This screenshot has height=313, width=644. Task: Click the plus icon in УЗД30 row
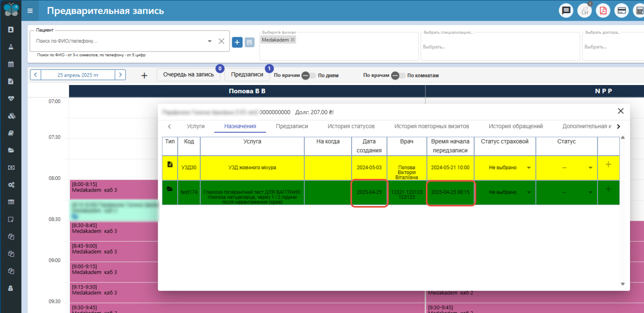[x=608, y=164]
